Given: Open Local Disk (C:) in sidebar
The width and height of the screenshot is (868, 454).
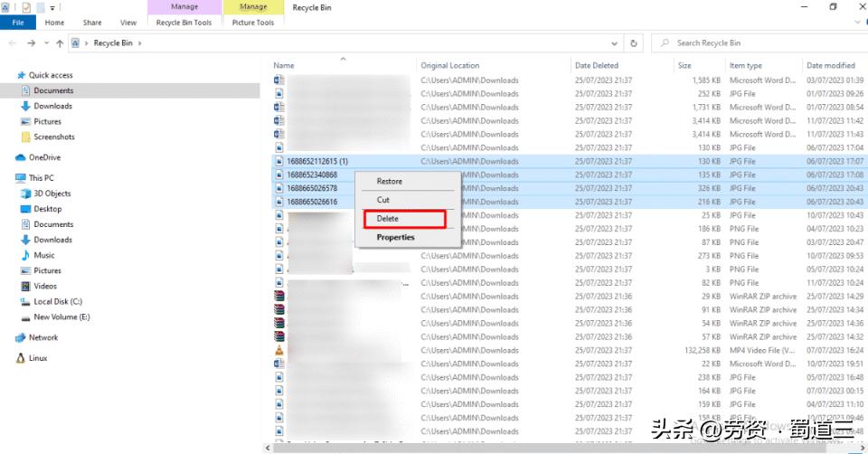Looking at the screenshot, I should (x=58, y=302).
